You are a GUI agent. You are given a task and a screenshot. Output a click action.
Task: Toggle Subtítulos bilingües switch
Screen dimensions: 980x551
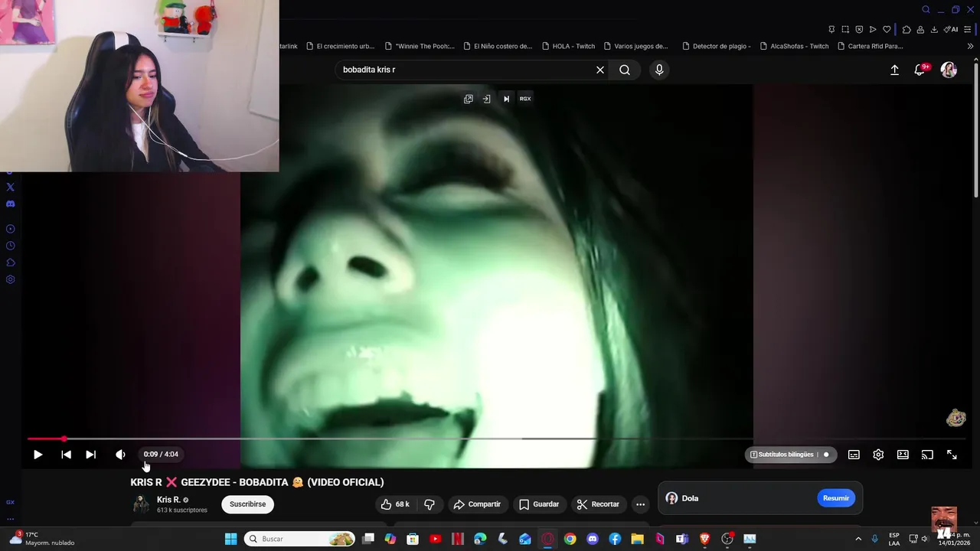click(x=825, y=455)
